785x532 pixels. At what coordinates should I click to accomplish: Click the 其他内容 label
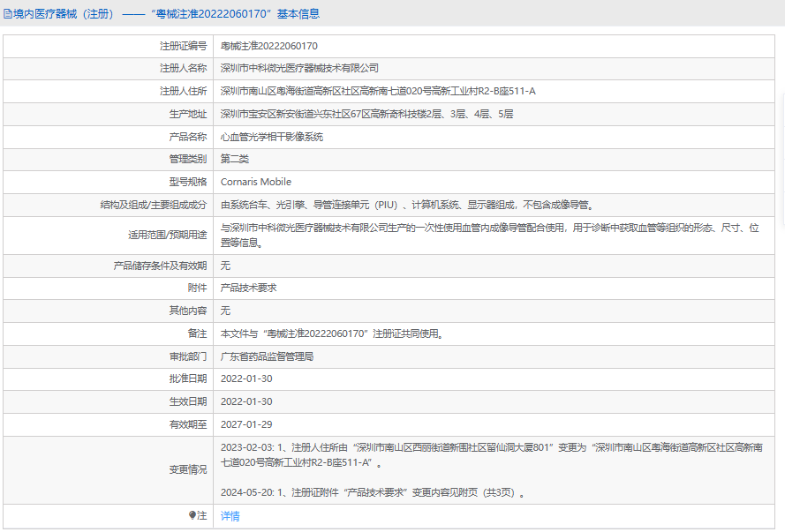(x=188, y=311)
